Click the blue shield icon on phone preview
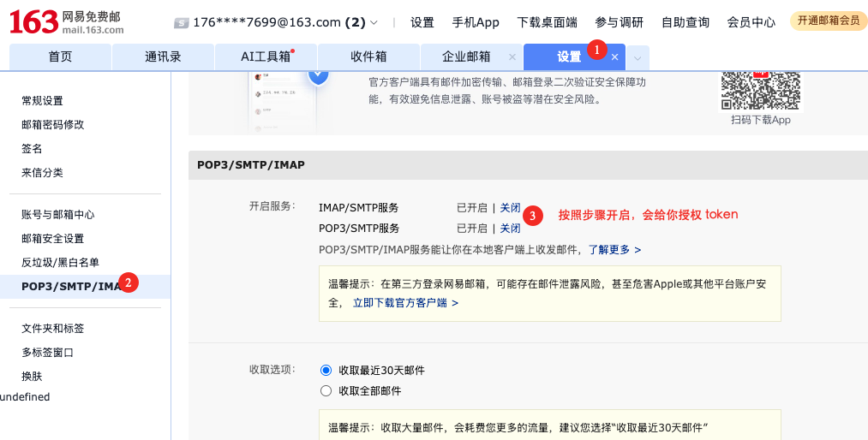Viewport: 868px width, 440px height. click(319, 75)
